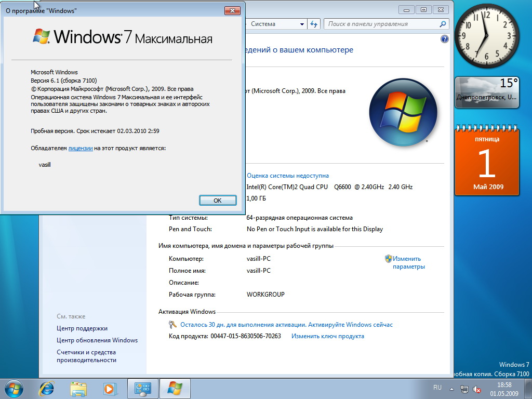Image resolution: width=532 pixels, height=399 pixels.
Task: Select the product code 00447-015-8630506-70263
Action: [x=246, y=336]
